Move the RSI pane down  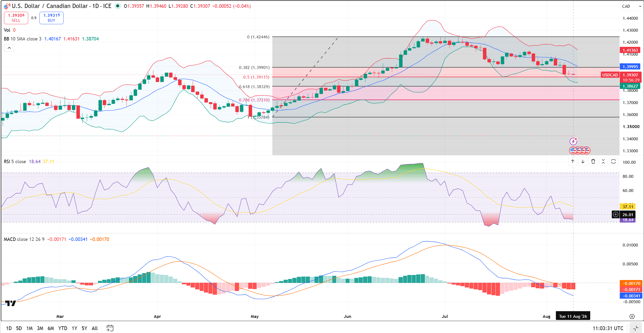pos(583,161)
